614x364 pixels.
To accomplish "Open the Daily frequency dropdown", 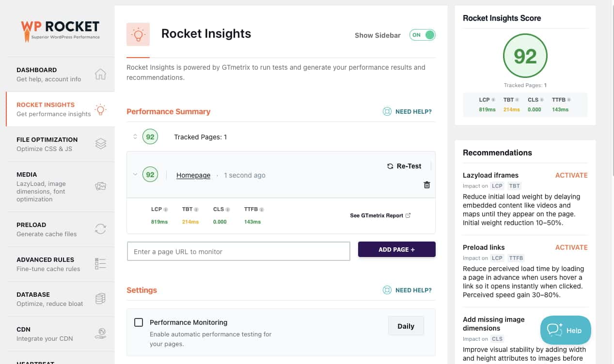I will click(406, 326).
